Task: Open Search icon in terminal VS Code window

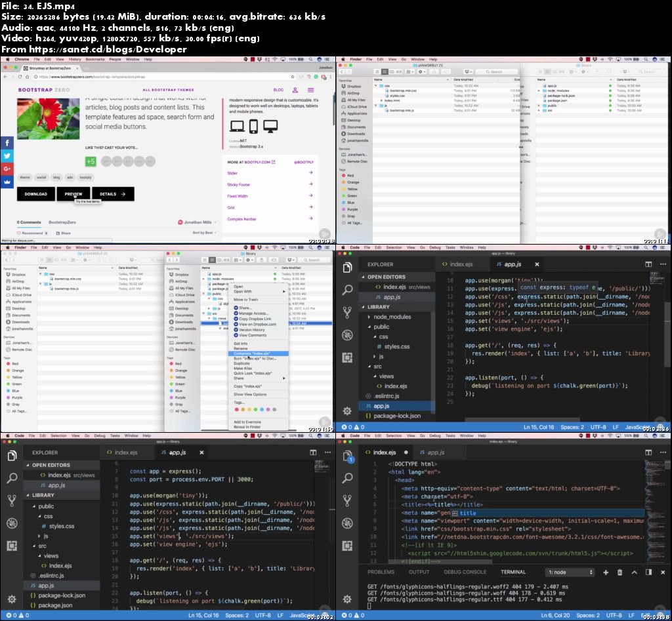Action: (348, 478)
